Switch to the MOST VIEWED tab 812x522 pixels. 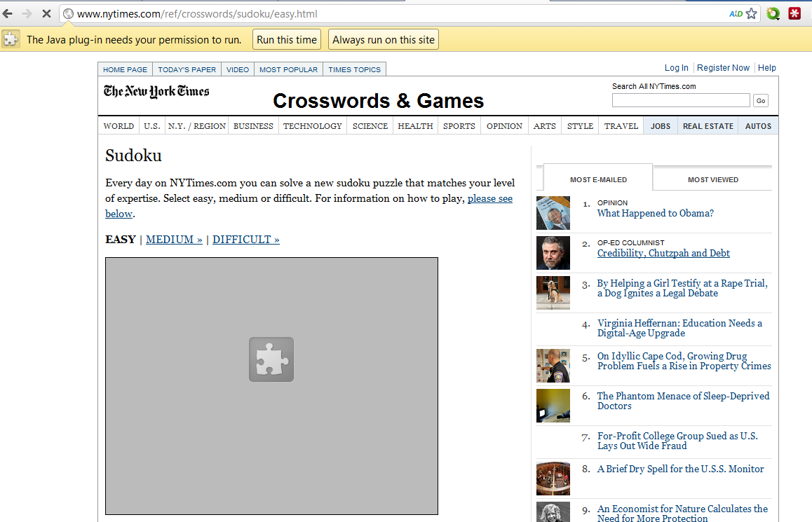tap(713, 179)
